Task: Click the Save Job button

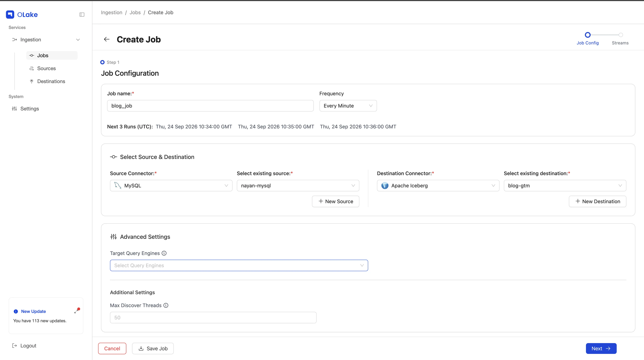Action: [x=153, y=348]
